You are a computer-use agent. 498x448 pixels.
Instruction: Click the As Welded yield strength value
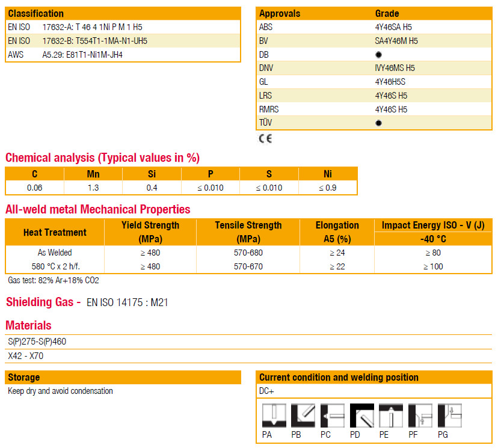click(x=150, y=253)
